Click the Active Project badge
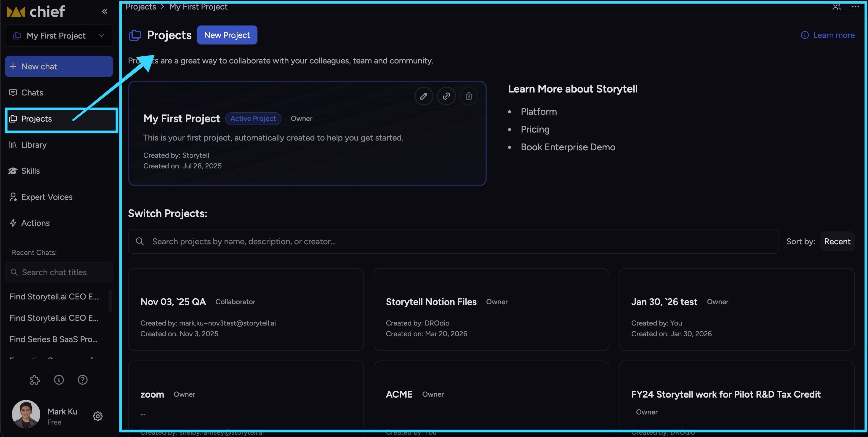The image size is (868, 437). coord(253,119)
